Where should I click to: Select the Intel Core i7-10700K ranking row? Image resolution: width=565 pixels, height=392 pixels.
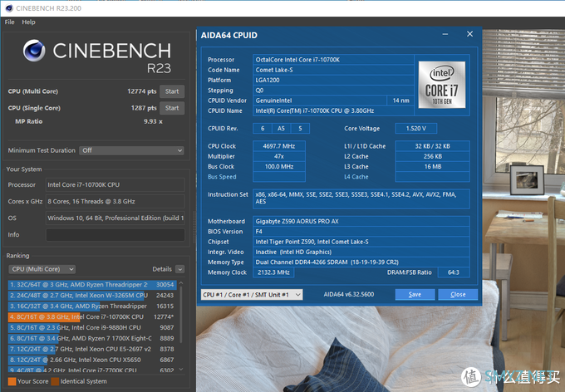coord(92,316)
